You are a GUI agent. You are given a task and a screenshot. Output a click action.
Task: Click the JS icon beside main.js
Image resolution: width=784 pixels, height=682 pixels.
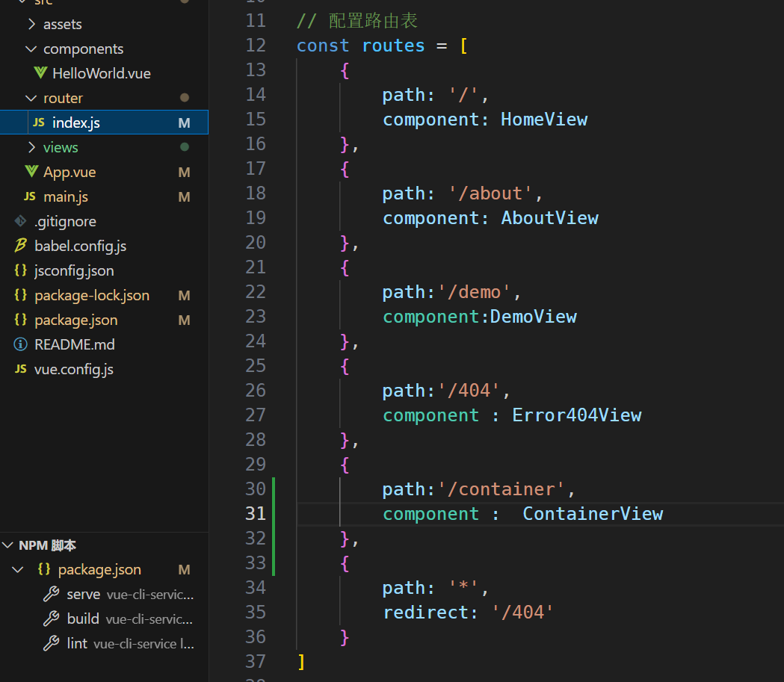point(29,196)
